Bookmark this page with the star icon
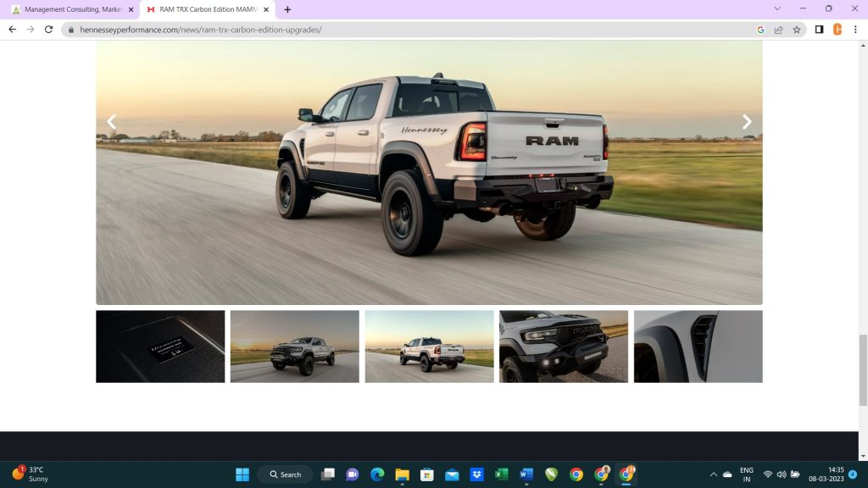868x488 pixels. 797,30
